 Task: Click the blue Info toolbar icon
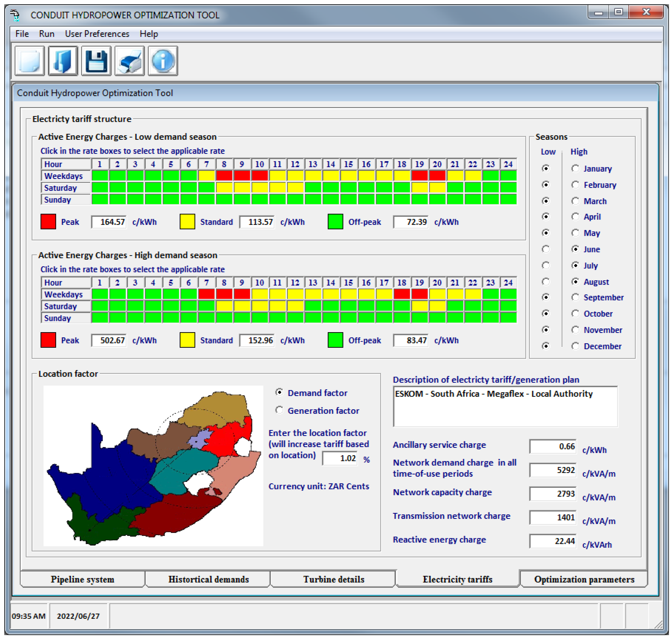point(163,61)
